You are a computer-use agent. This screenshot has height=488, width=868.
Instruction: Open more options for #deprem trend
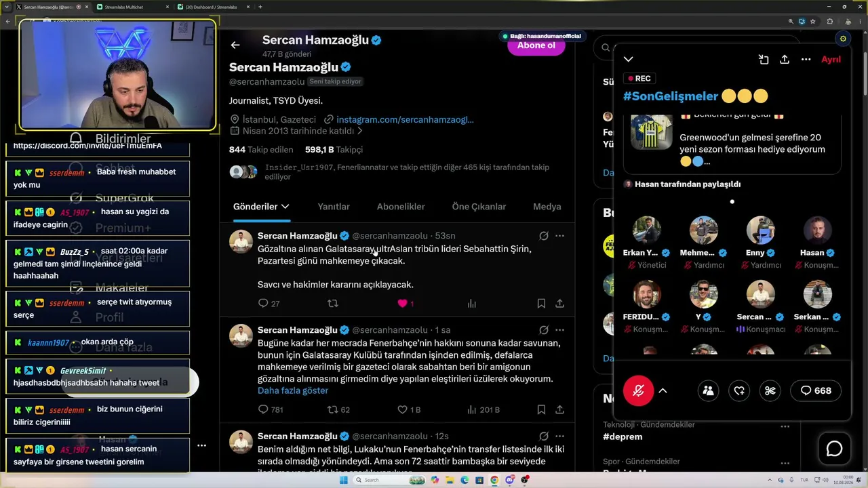(x=785, y=426)
